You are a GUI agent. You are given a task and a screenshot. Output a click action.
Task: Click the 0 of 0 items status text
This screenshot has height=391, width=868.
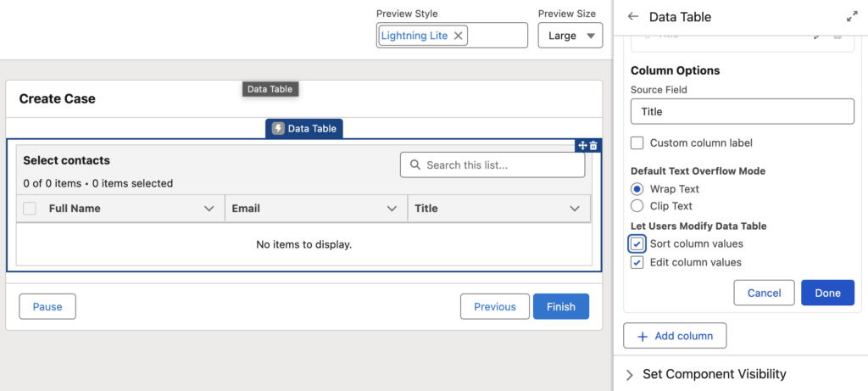pyautogui.click(x=98, y=183)
